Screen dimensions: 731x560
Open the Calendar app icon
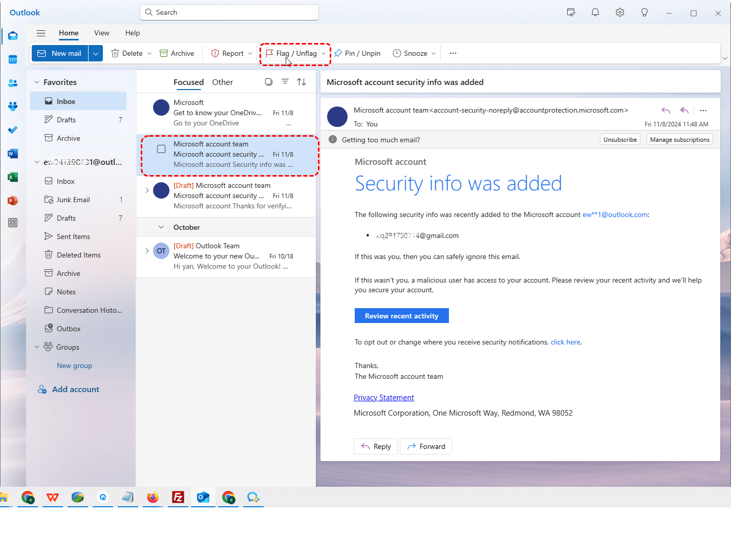point(13,59)
